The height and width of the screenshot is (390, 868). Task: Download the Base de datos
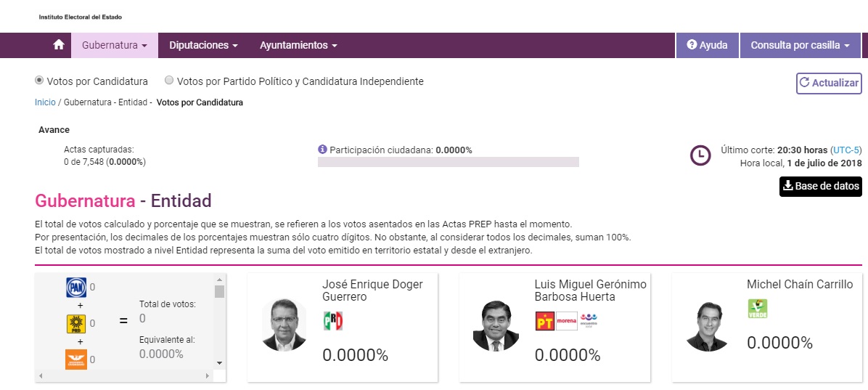click(x=820, y=186)
